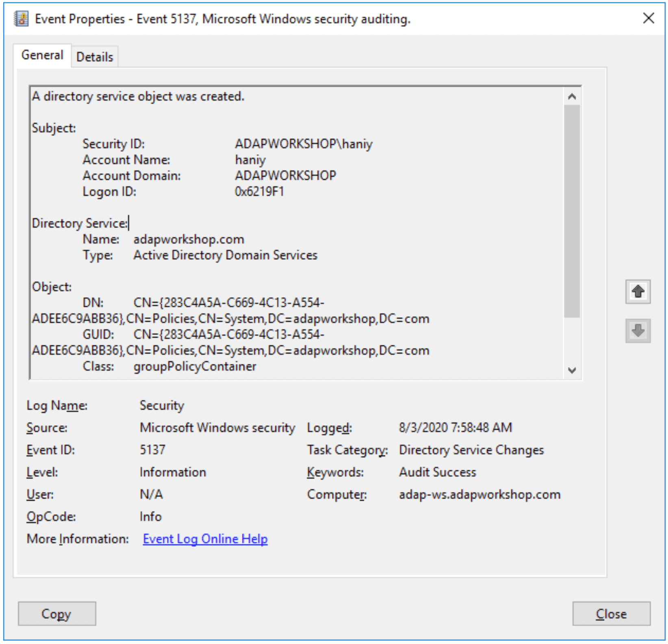This screenshot has width=668, height=644.
Task: Select the Security ID value ADAPWORKSHOP\haniy
Action: click(304, 144)
